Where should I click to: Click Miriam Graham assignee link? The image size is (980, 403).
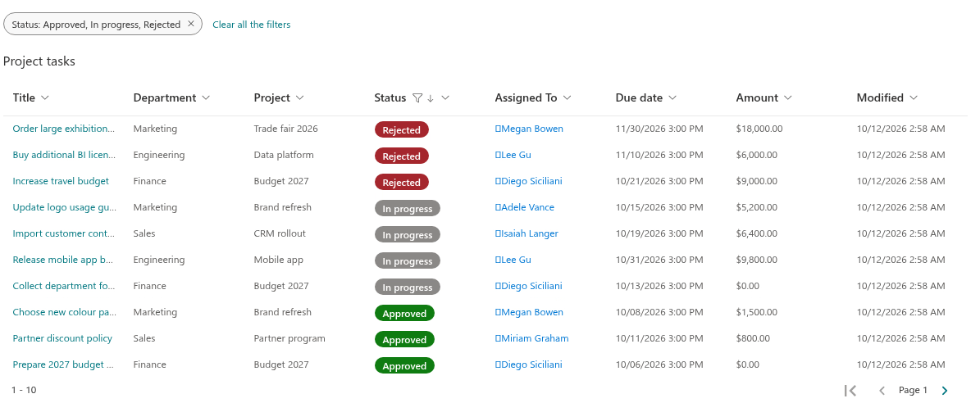click(532, 338)
